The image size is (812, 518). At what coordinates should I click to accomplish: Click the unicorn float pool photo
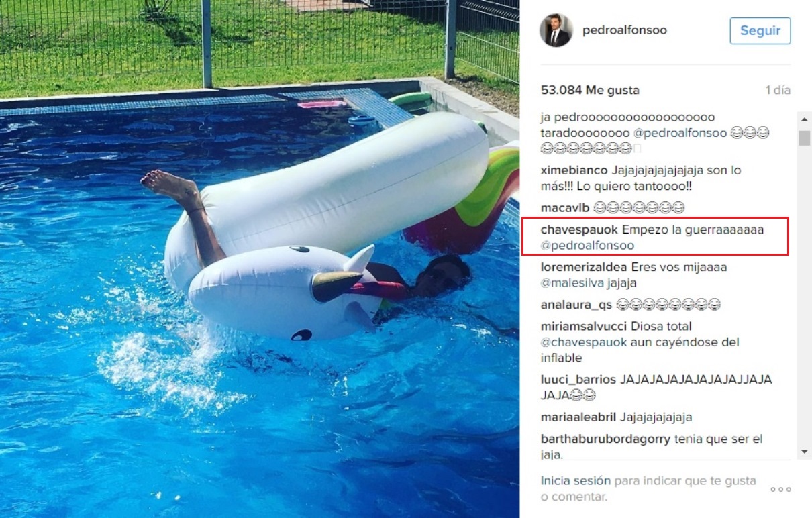(x=260, y=259)
